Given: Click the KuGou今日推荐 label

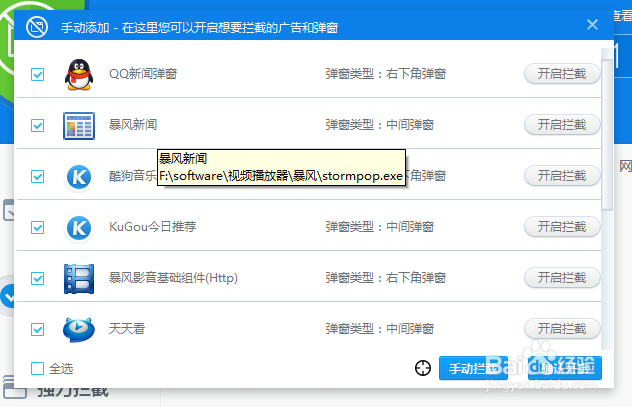Looking at the screenshot, I should (152, 226).
